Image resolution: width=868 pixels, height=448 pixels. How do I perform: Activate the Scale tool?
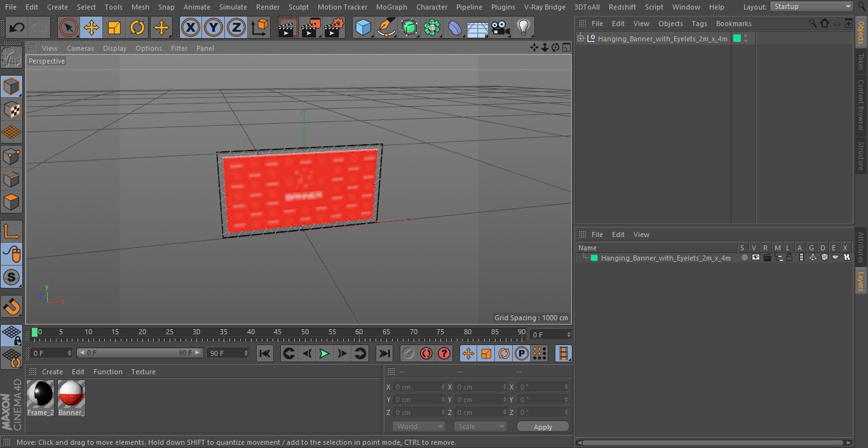(x=114, y=28)
